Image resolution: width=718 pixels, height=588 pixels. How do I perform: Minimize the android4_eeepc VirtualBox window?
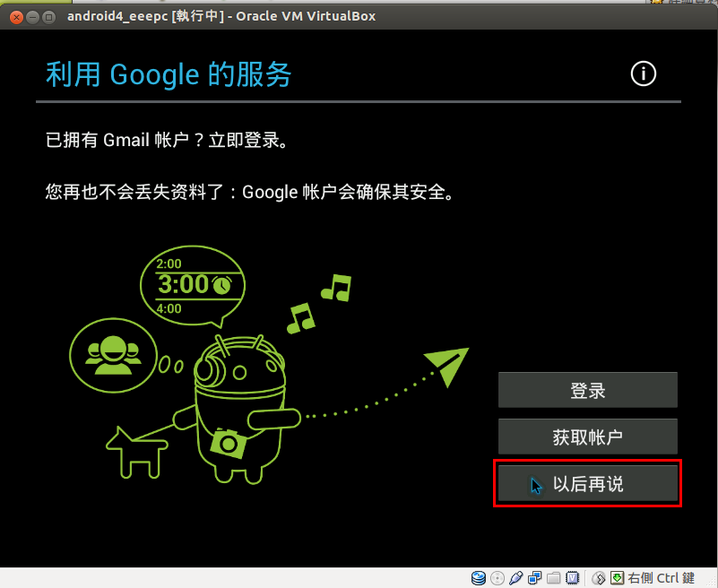(x=32, y=17)
